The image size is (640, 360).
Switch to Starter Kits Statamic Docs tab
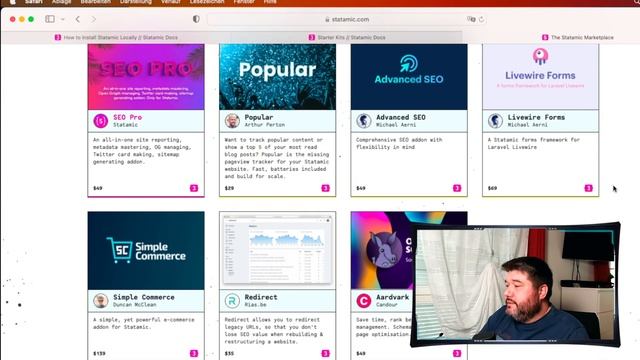(x=347, y=37)
